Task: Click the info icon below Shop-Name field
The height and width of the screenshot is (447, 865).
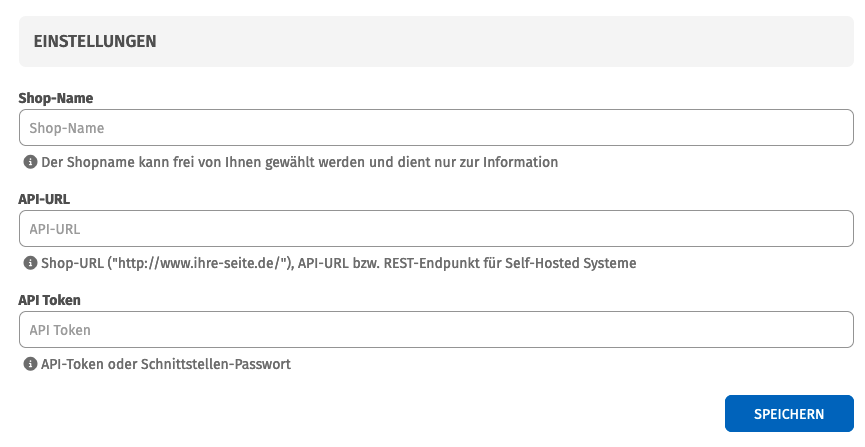Action: click(x=30, y=162)
